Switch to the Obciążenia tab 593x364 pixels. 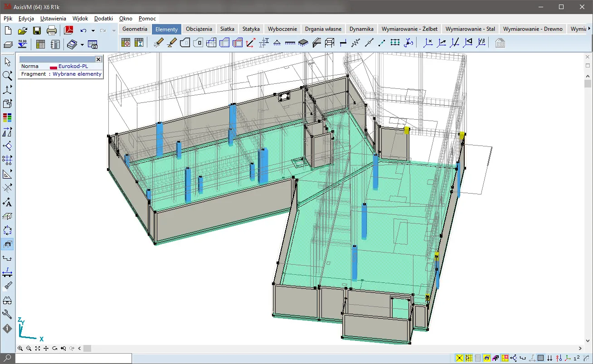(x=199, y=29)
